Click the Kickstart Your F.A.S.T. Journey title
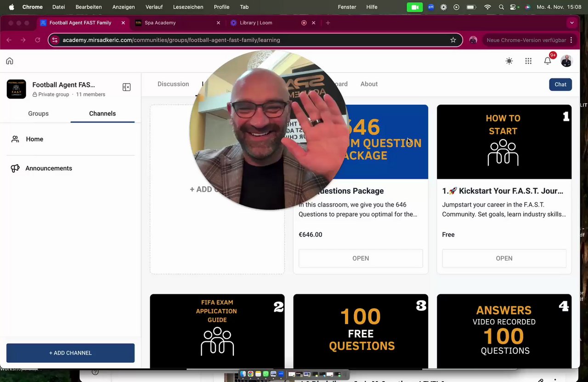 (503, 191)
